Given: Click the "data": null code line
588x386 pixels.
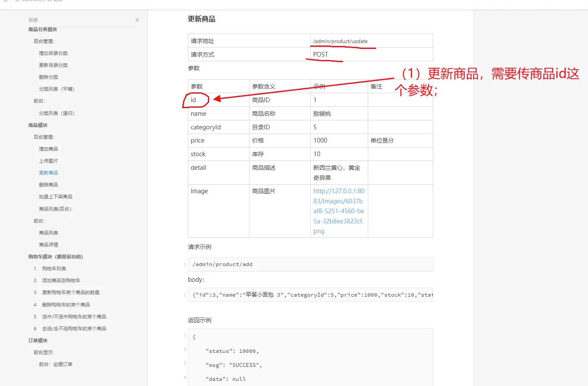Looking at the screenshot, I should pyautogui.click(x=226, y=379).
